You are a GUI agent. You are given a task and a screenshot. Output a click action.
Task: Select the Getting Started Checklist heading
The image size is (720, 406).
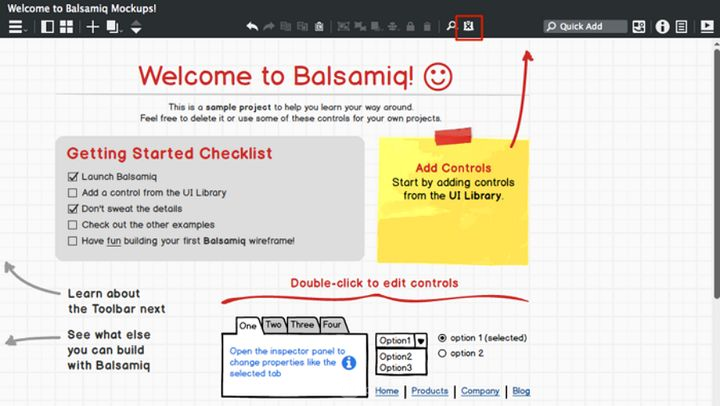tap(169, 153)
